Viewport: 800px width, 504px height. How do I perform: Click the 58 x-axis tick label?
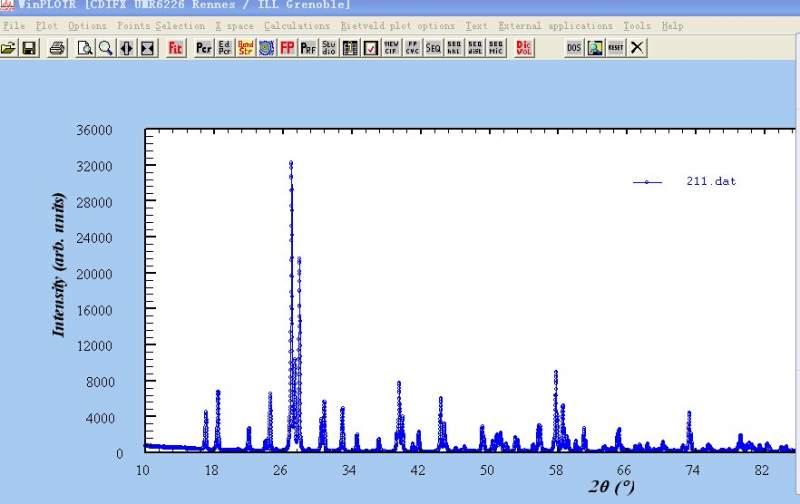coord(556,470)
